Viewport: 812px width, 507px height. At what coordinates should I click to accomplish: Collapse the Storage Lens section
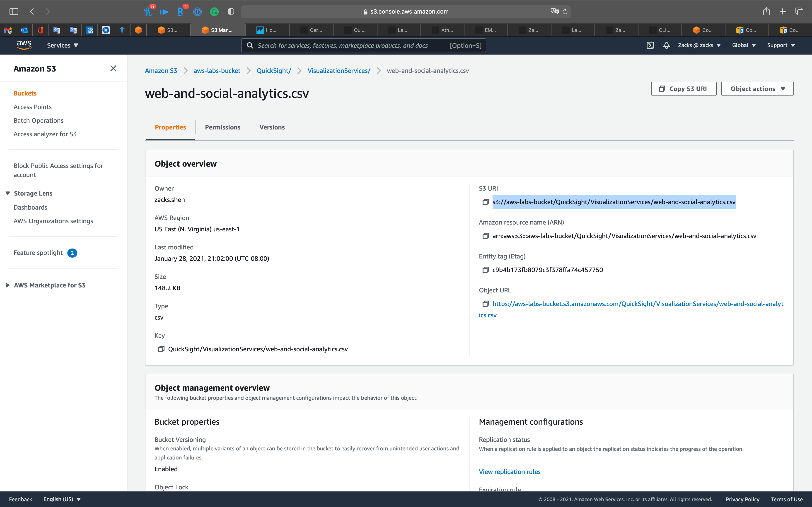[8, 193]
